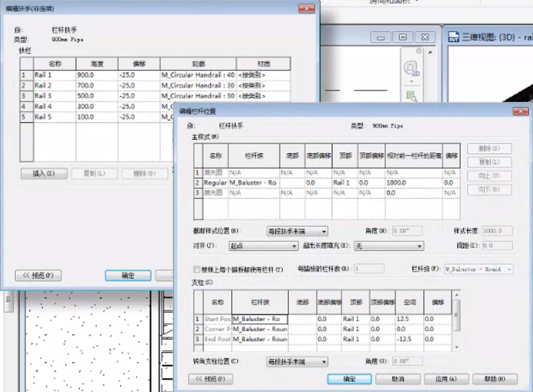Open the 2D steering wheel navigation tool
Image resolution: width=533 pixels, height=392 pixels.
(x=411, y=68)
